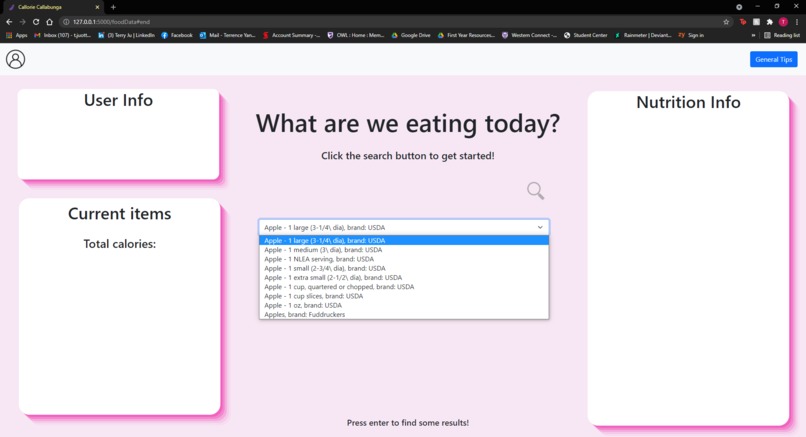Select Apple 1 extra small option
Screen dimensions: 806x437
pos(404,277)
